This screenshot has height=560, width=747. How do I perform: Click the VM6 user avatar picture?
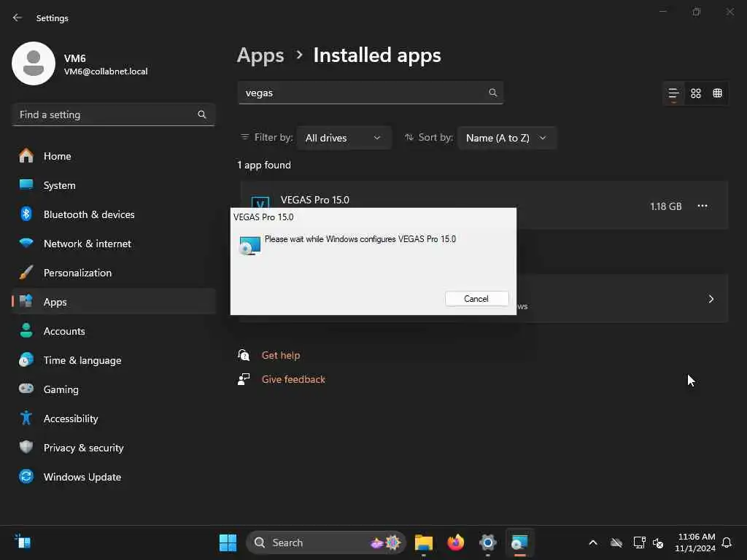click(x=34, y=63)
